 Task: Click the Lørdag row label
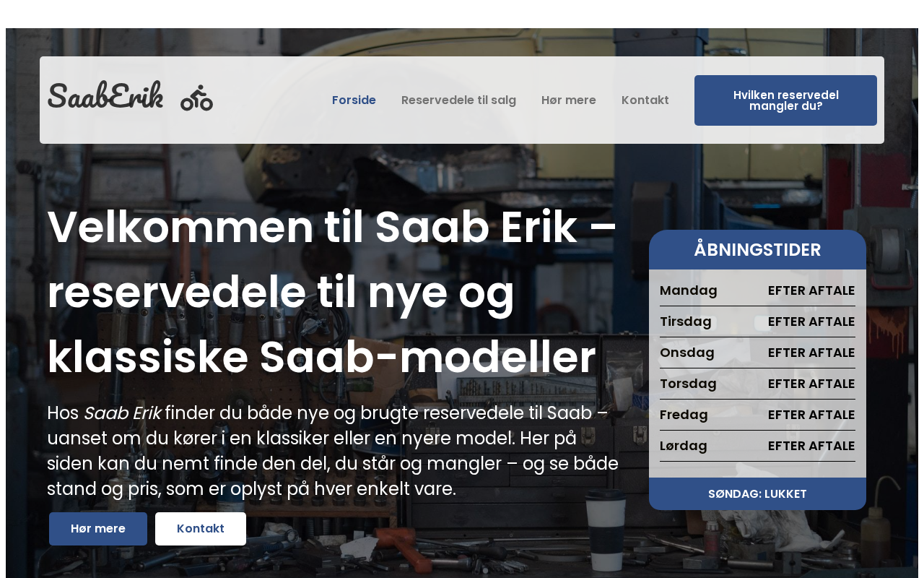[684, 446]
